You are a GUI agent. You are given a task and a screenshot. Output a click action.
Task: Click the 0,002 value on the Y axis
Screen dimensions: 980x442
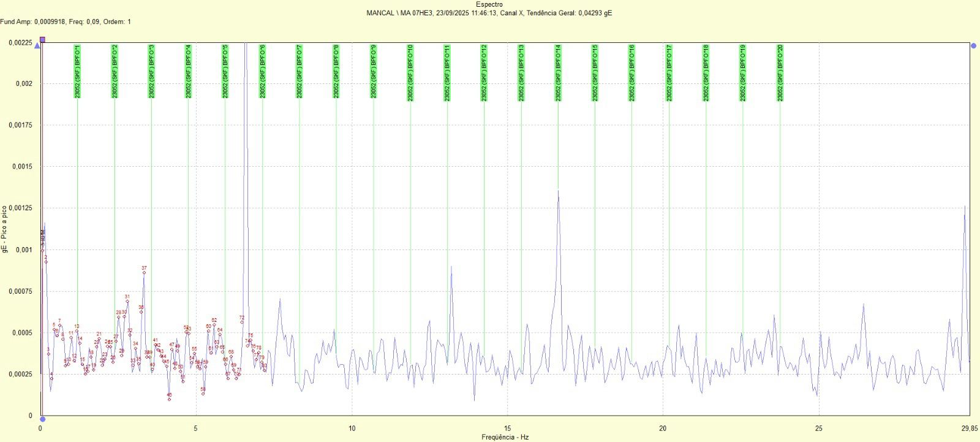tap(24, 84)
